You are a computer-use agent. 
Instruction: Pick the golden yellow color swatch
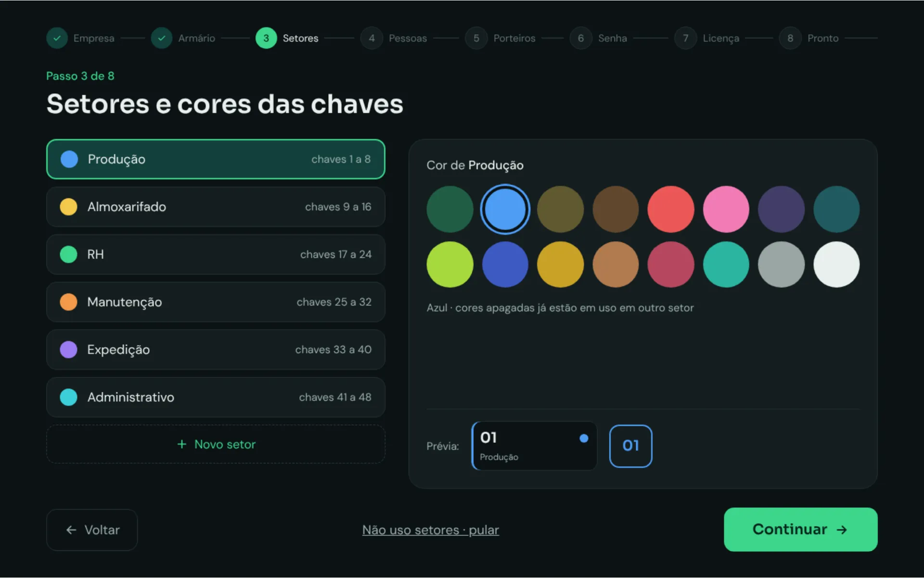560,264
